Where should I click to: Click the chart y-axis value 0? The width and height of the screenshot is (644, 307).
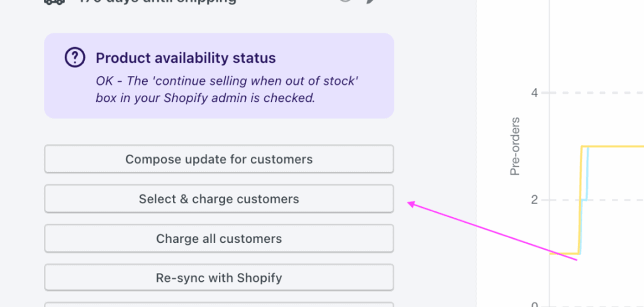534,304
